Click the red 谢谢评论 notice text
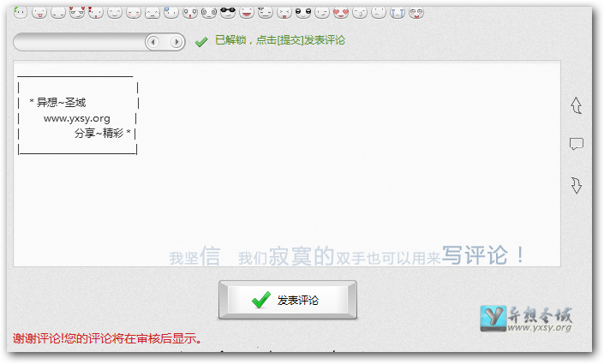Image resolution: width=604 pixels, height=364 pixels. [108, 338]
